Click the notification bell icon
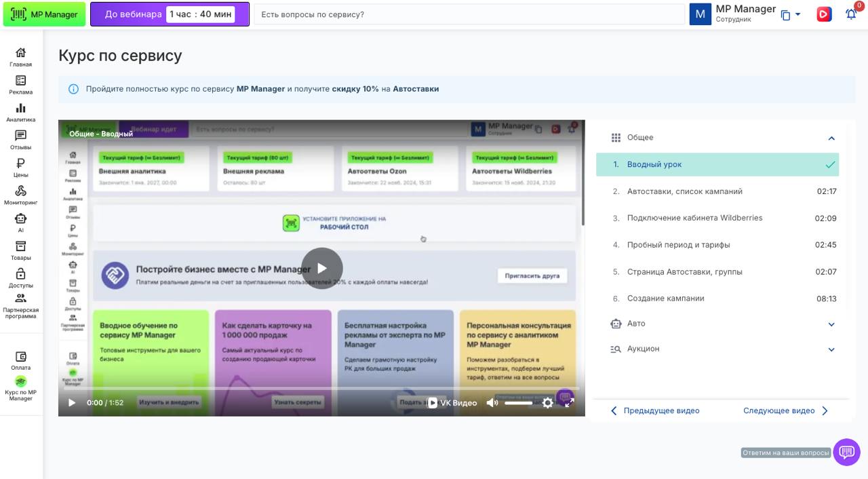Screen dimensions: 868x479 [850, 14]
